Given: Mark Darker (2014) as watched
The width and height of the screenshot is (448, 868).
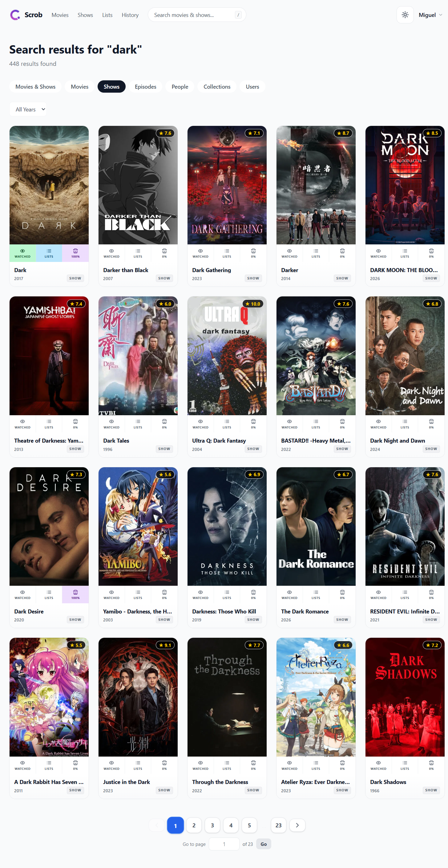Looking at the screenshot, I should [289, 253].
